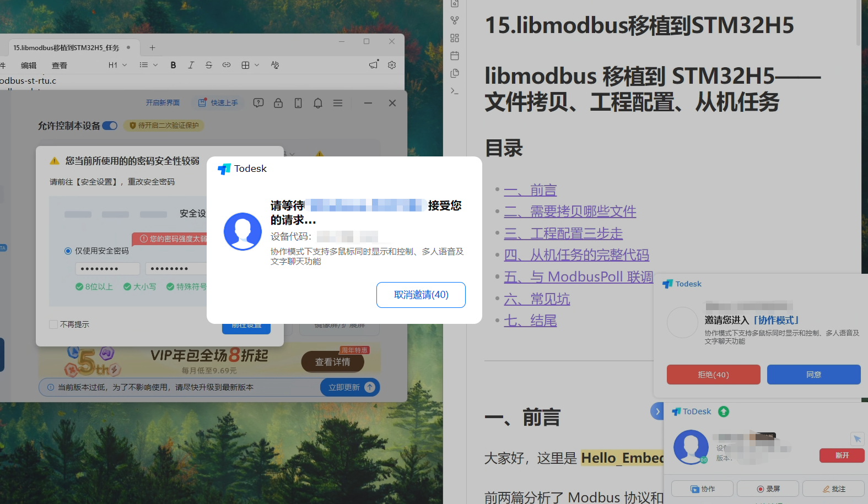Jump to 三、工程配置三步走 section link
Viewport: 868px width, 504px height.
pyautogui.click(x=563, y=234)
